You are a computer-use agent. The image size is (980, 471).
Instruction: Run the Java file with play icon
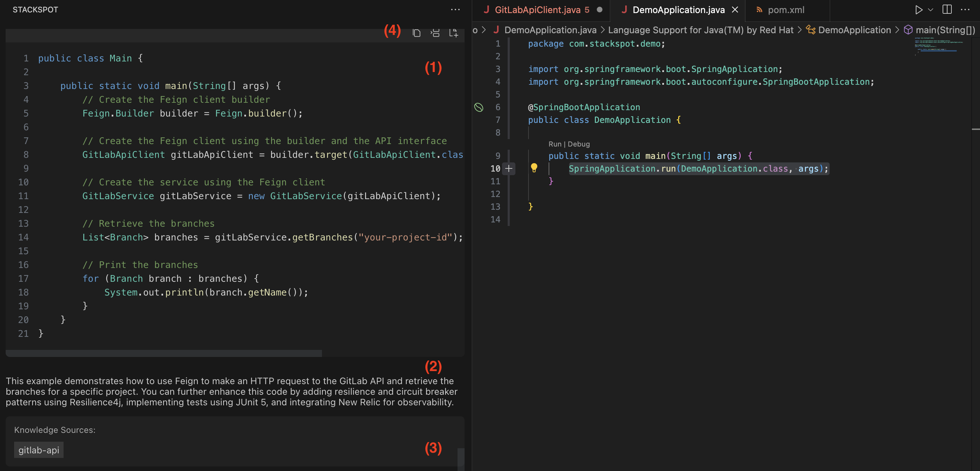click(x=918, y=10)
